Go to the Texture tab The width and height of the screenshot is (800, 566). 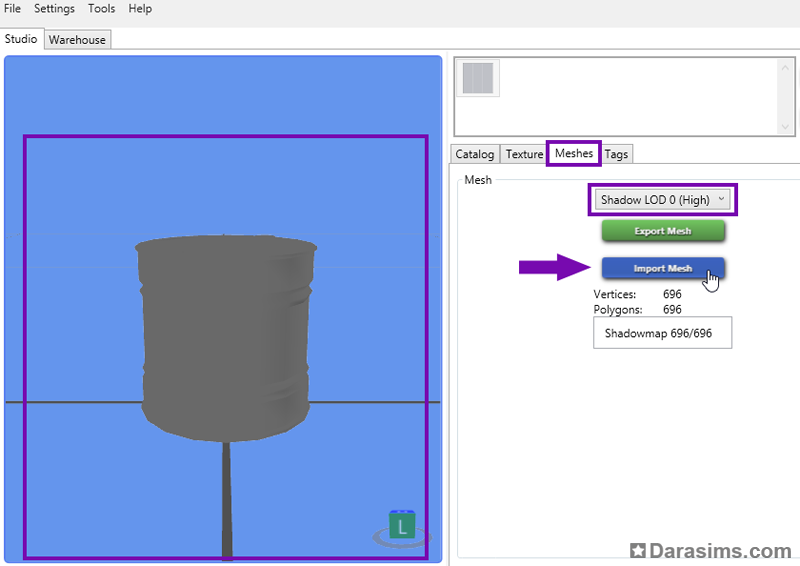click(524, 154)
